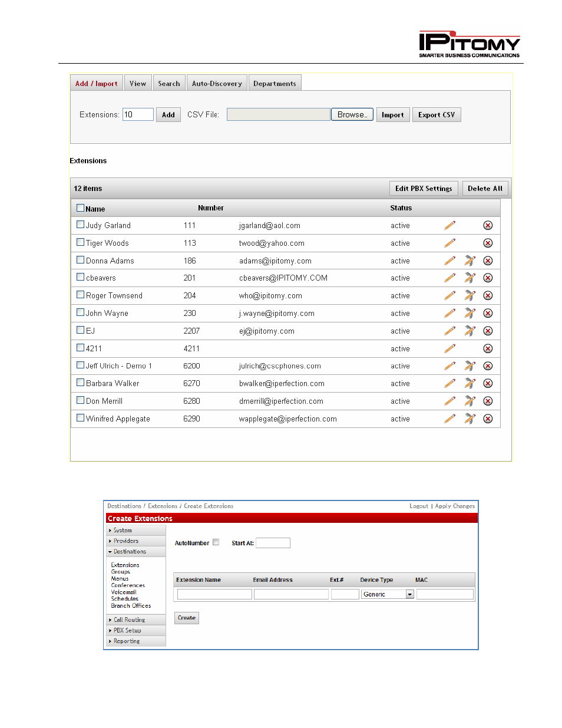This screenshot has height=728, width=562.
Task: Edit the Barbara Walker extension
Action: coord(450,383)
